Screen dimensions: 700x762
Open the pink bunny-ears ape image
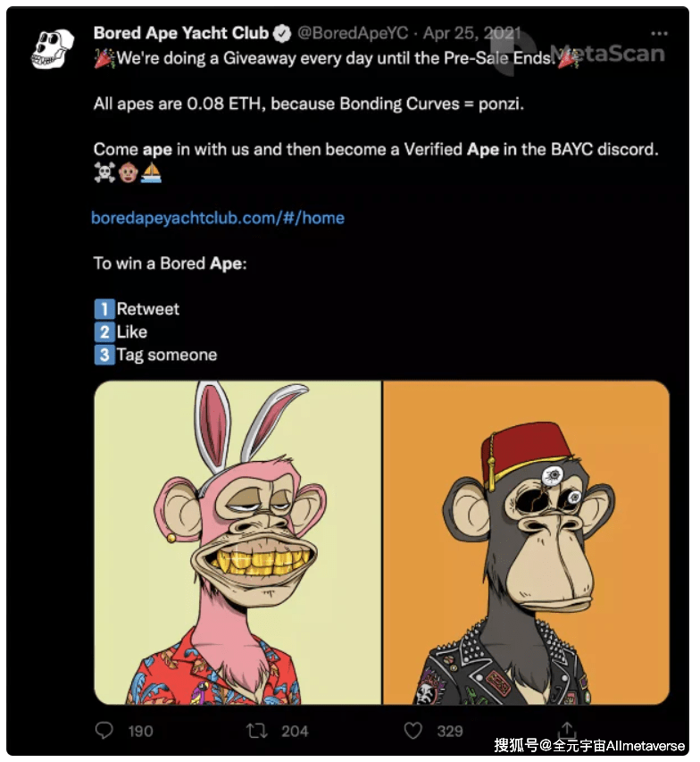[237, 543]
